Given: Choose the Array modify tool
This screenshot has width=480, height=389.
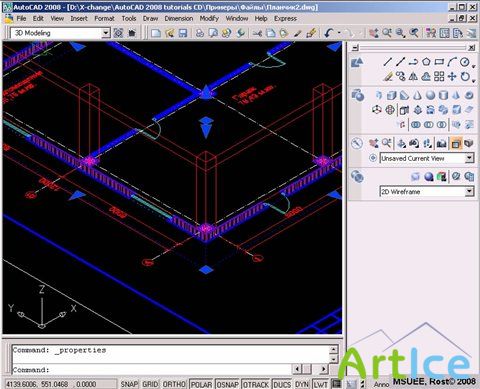Looking at the screenshot, I should pyautogui.click(x=439, y=77).
